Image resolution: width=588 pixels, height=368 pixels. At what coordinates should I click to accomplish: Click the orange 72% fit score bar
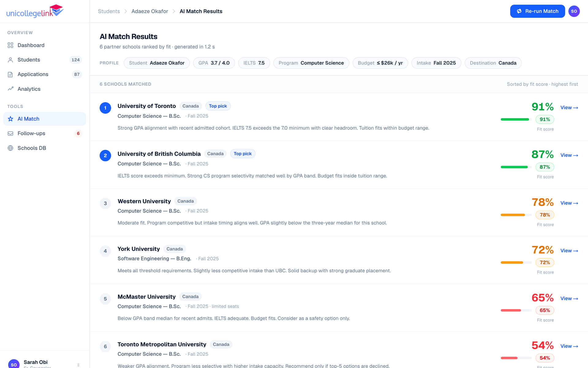pos(516,263)
